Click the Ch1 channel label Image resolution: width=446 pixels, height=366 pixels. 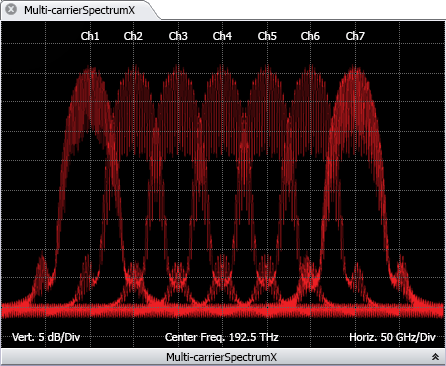coord(90,36)
